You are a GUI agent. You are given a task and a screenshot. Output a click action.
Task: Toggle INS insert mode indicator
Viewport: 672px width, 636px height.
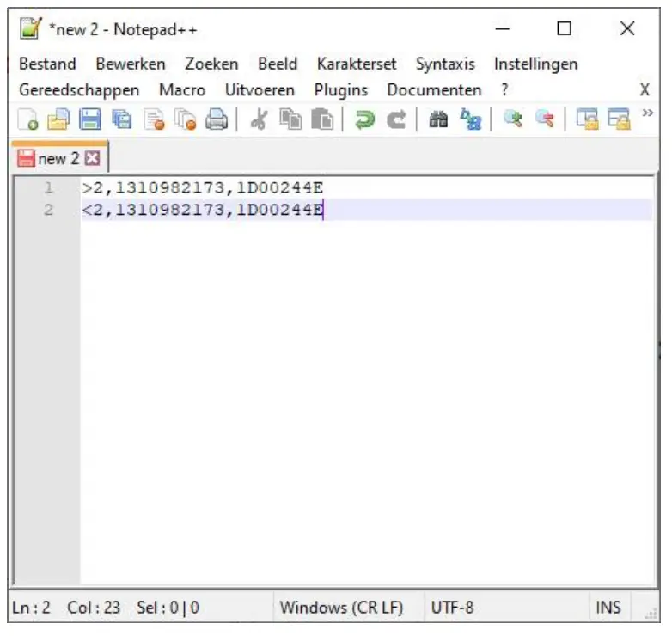coord(608,608)
